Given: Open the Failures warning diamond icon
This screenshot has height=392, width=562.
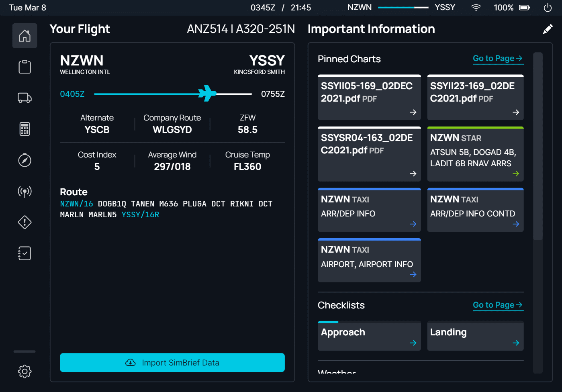Looking at the screenshot, I should point(25,222).
